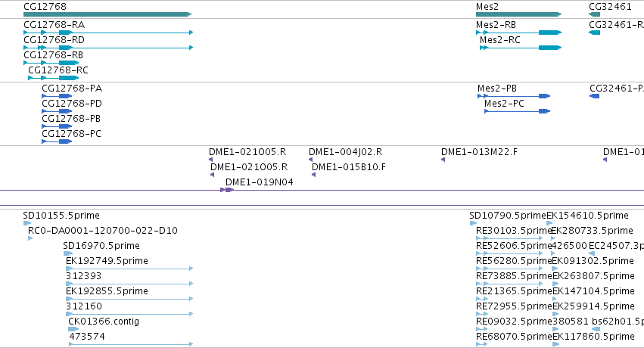This screenshot has height=348, width=644.
Task: Select alignment 312160
Action: (x=129, y=314)
